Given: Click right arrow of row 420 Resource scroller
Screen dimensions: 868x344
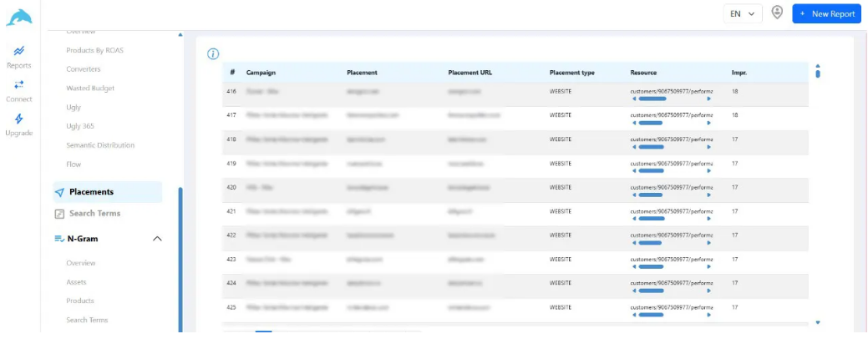Looking at the screenshot, I should click(x=709, y=195).
